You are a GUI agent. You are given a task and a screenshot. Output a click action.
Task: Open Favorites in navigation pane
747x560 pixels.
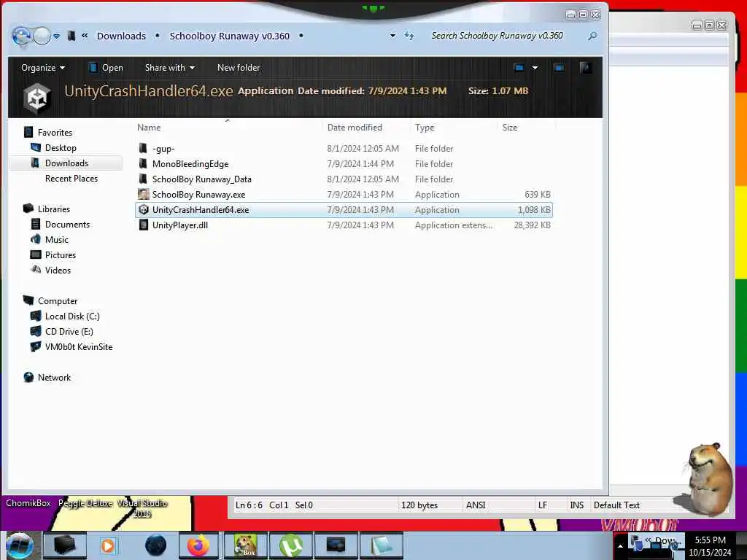point(55,133)
